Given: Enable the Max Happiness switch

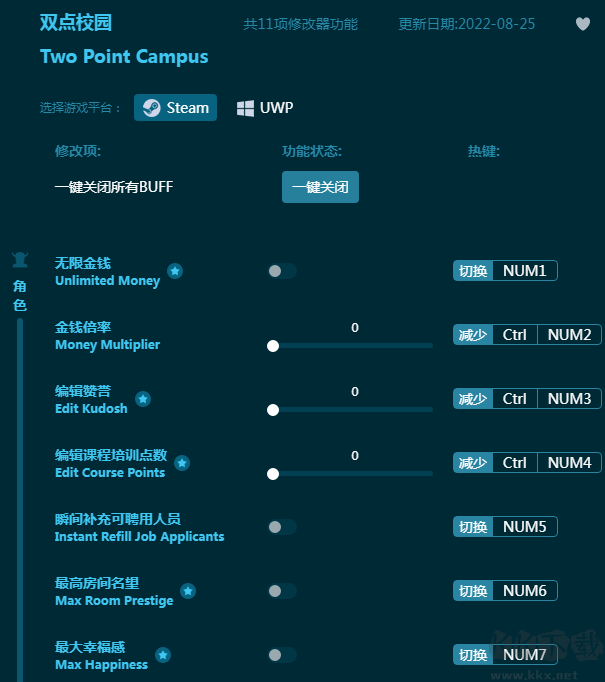Looking at the screenshot, I should (282, 655).
